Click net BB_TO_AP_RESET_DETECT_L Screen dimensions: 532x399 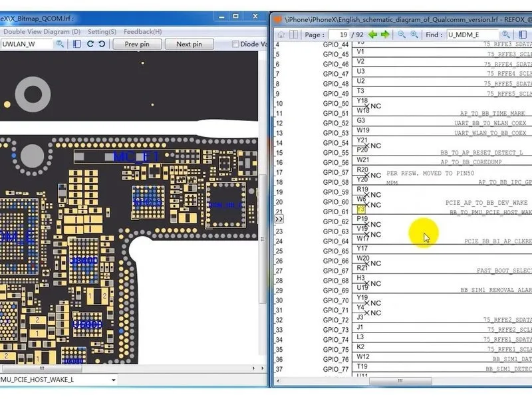click(x=481, y=153)
